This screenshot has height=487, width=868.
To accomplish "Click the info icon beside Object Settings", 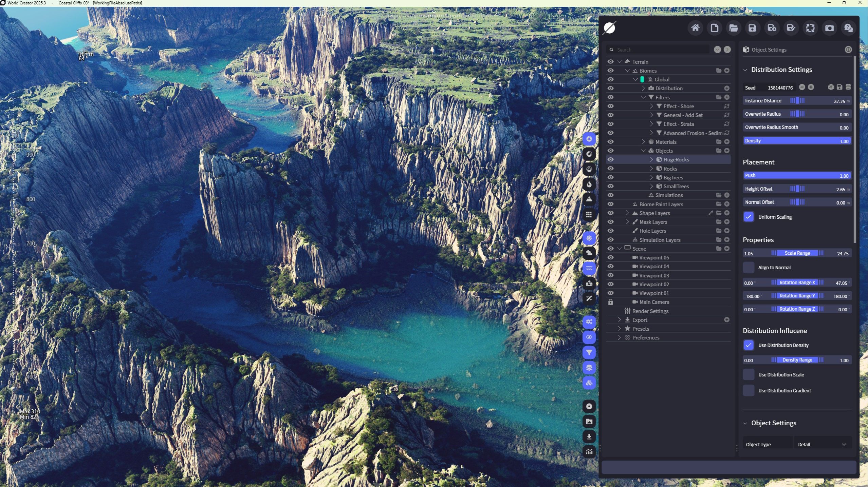I will [x=848, y=50].
